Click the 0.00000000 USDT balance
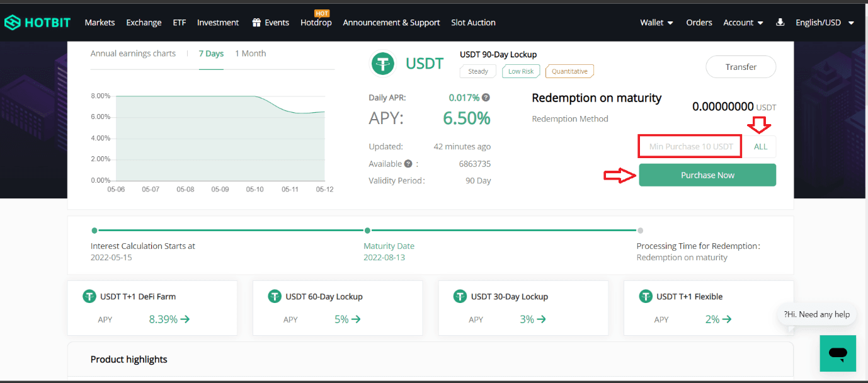The width and height of the screenshot is (868, 383). pos(734,106)
